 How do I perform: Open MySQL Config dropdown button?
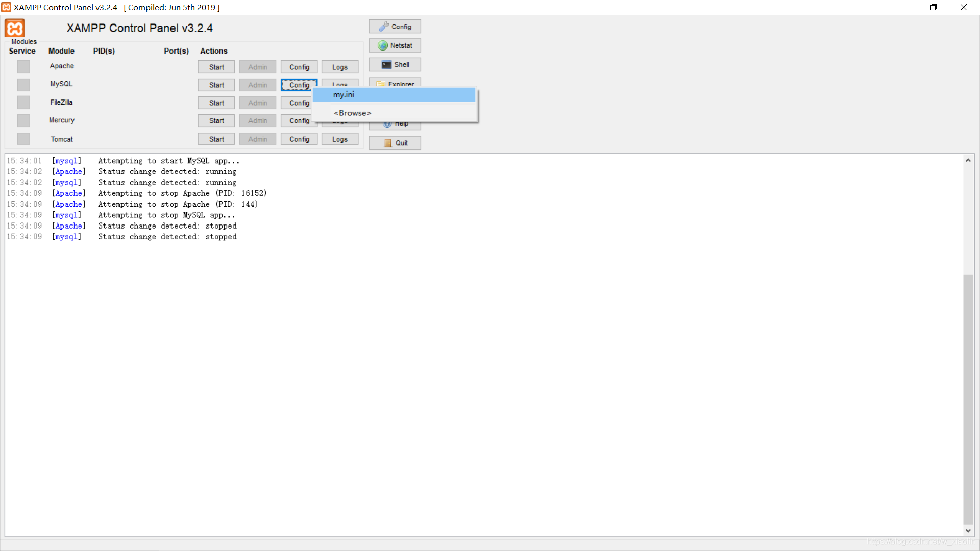click(x=298, y=85)
